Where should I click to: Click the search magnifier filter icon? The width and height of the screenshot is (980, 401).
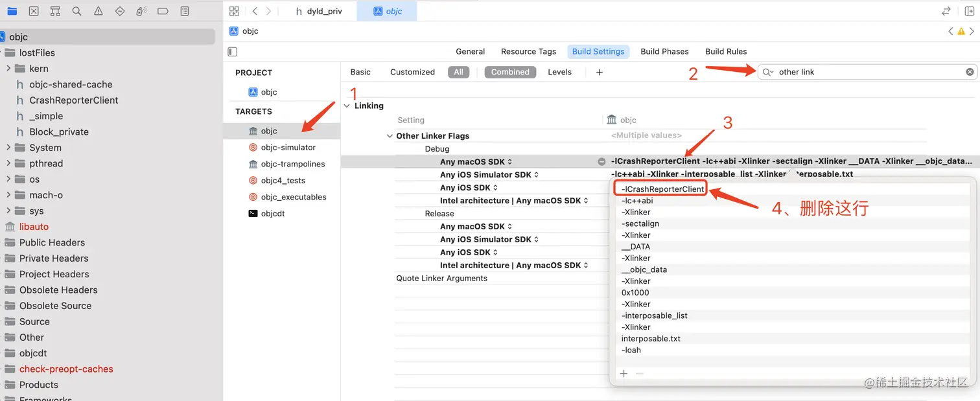[x=768, y=72]
